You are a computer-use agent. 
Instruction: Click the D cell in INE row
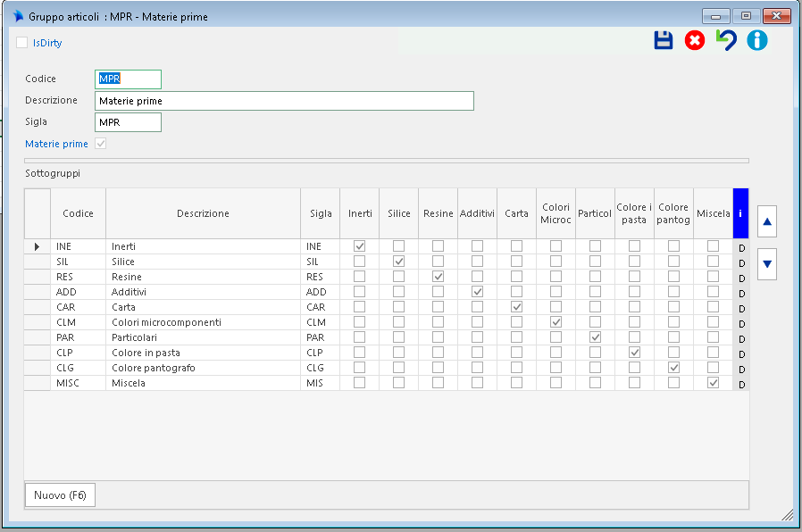741,248
